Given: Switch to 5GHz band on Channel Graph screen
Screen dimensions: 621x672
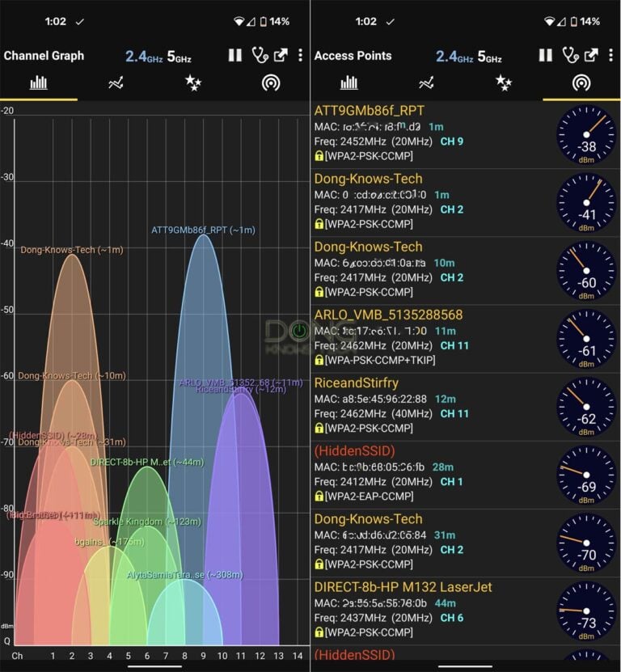Looking at the screenshot, I should 178,57.
